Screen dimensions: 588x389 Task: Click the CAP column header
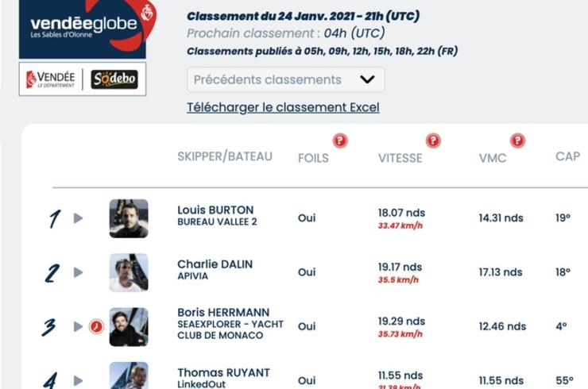point(567,156)
